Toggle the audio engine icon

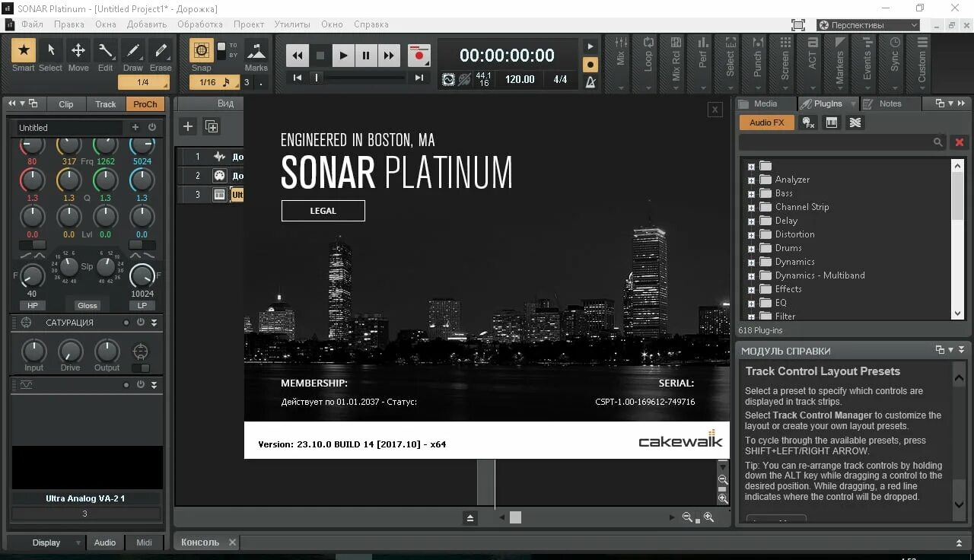tap(448, 79)
